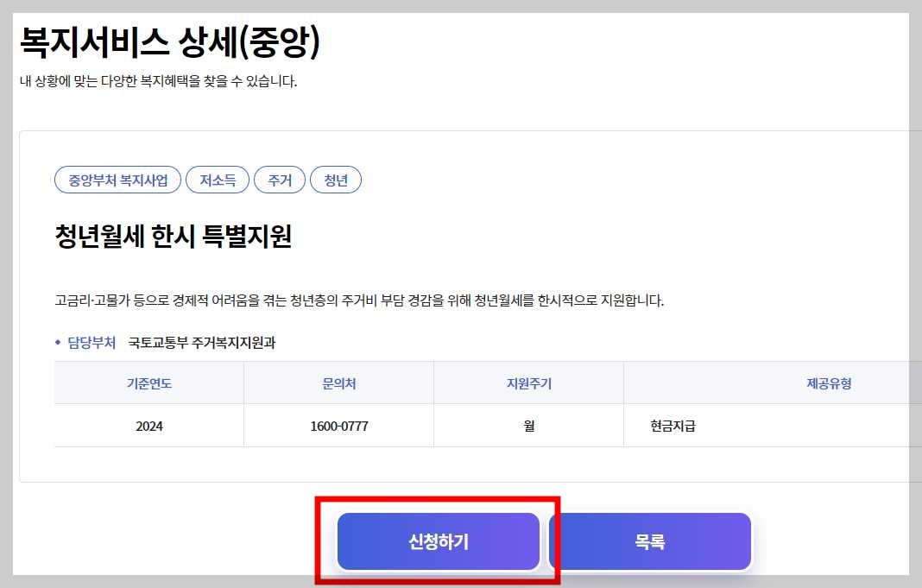
Task: Select the 주거 category tag
Action: click(x=280, y=180)
